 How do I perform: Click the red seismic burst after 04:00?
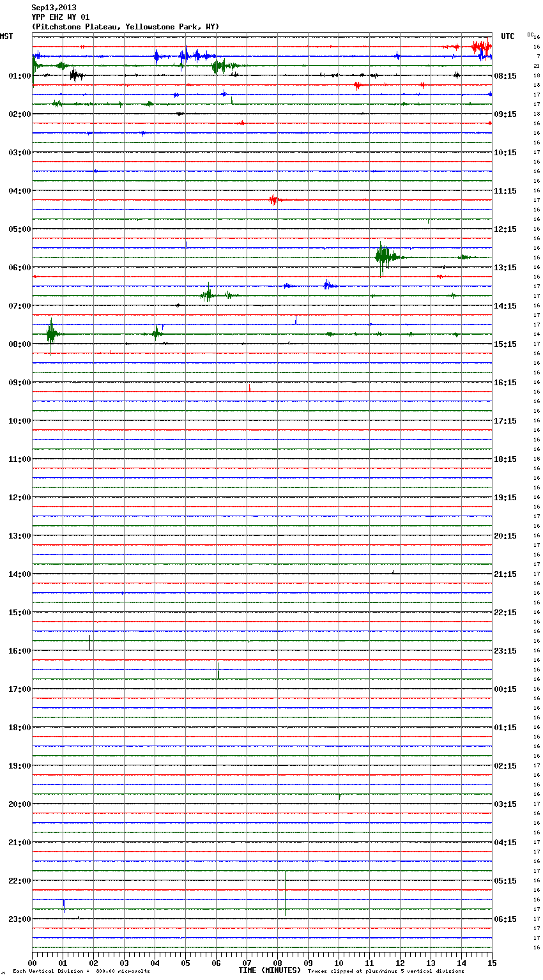tap(274, 200)
